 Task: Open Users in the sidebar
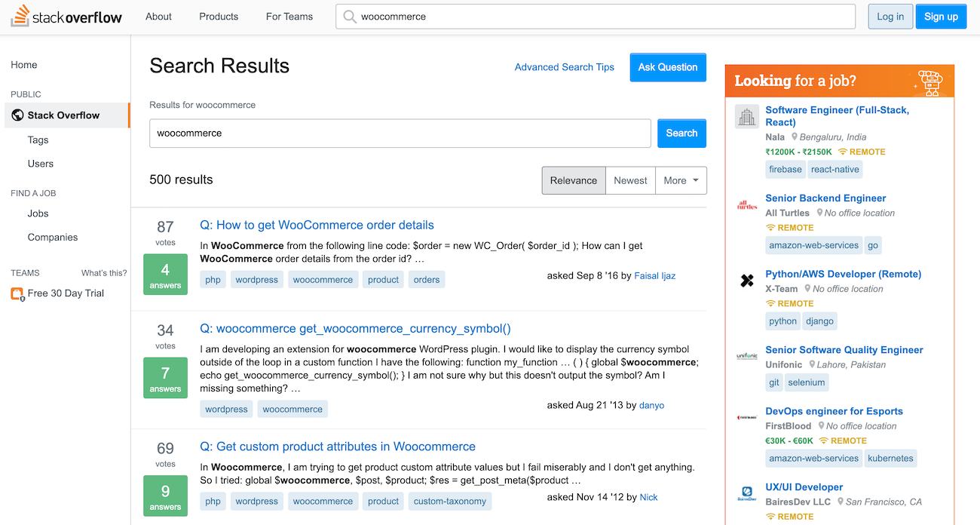point(41,164)
